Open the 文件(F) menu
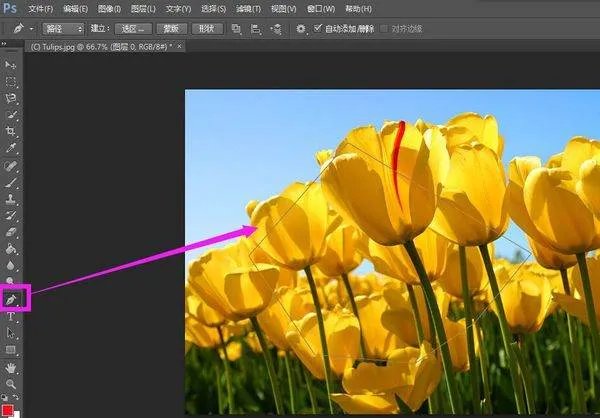Image resolution: width=600 pixels, height=418 pixels. click(41, 9)
